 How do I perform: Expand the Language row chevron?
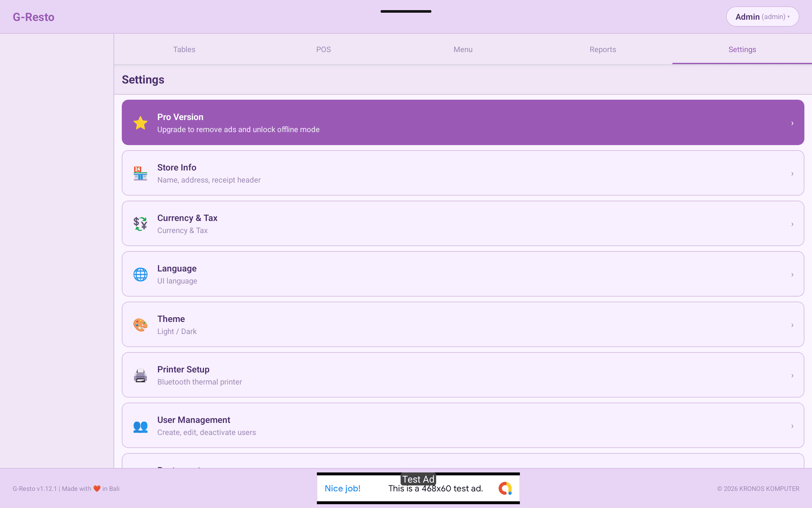[x=792, y=275]
